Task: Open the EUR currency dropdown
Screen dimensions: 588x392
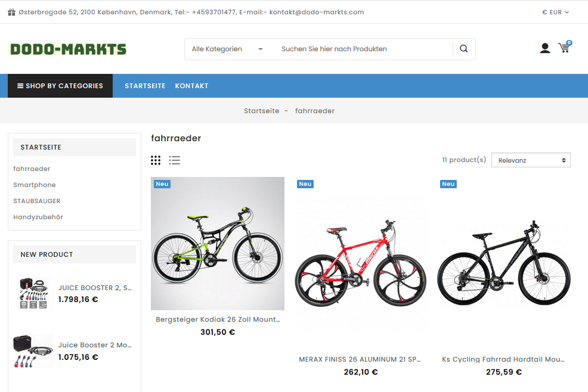Action: point(555,12)
